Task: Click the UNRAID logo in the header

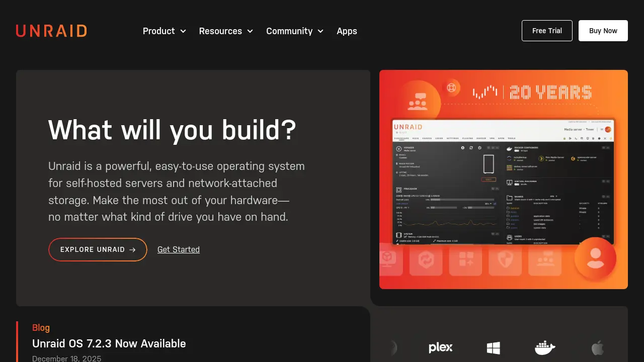Action: click(x=51, y=31)
